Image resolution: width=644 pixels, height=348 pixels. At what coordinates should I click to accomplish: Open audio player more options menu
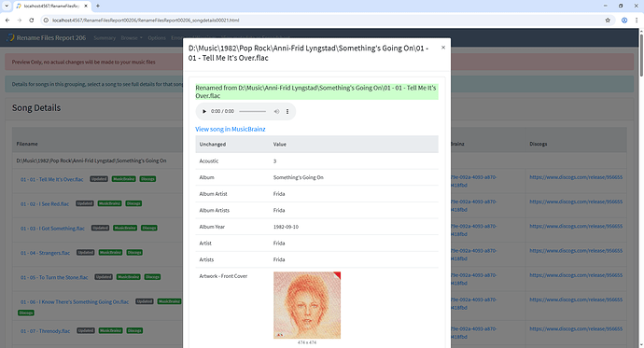[287, 111]
